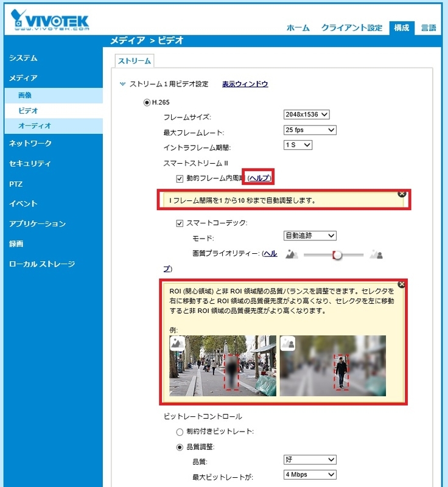Open イベント in the sidebar
This screenshot has height=487, width=448.
click(x=23, y=204)
